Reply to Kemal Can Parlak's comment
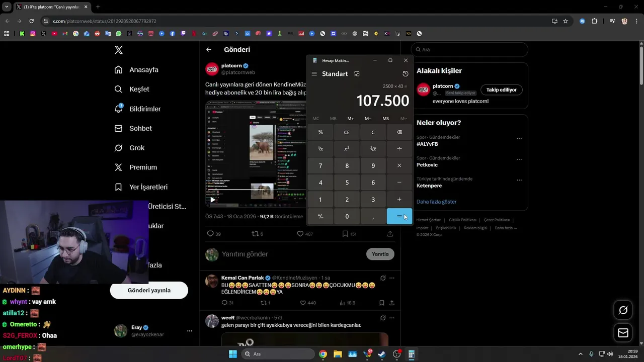 tap(227, 303)
